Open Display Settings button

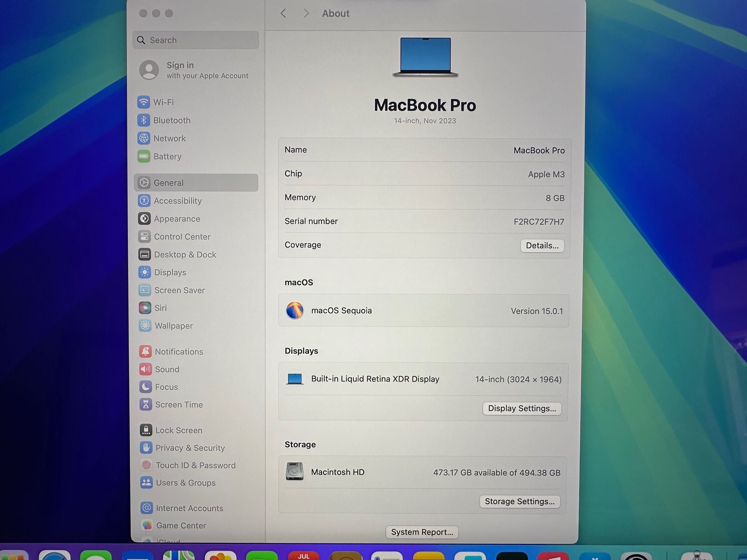522,409
